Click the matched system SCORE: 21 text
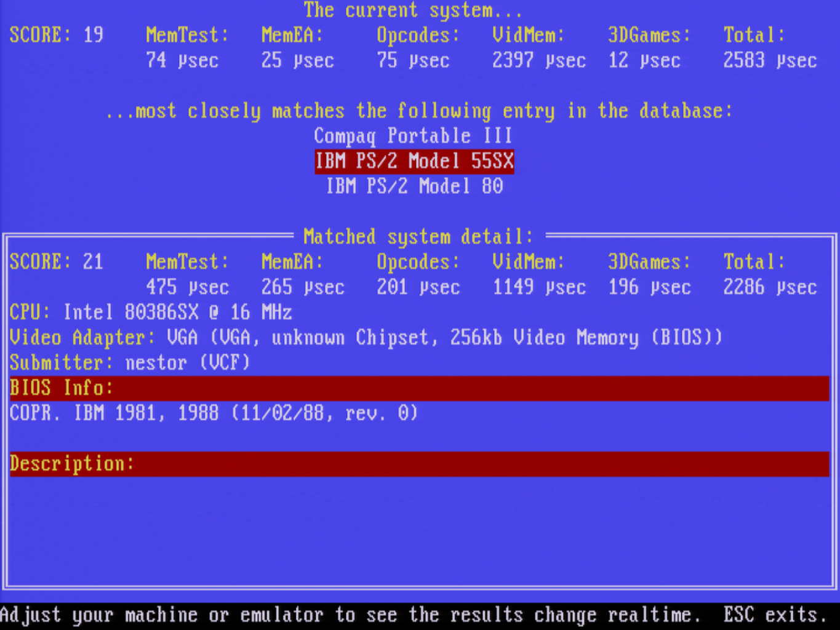Image resolution: width=840 pixels, height=630 pixels. (57, 262)
